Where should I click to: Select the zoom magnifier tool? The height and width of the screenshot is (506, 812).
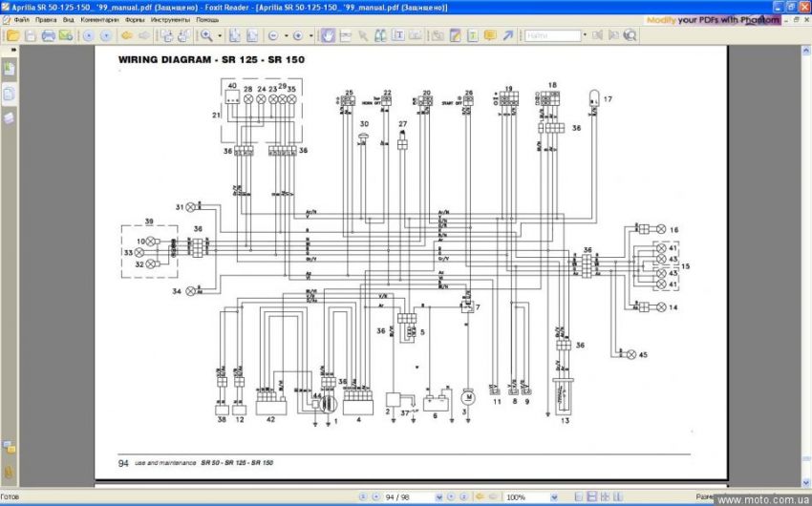pos(206,35)
